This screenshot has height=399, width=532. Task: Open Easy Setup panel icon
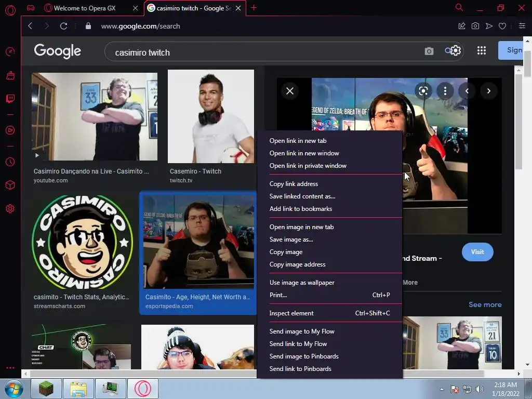522,26
